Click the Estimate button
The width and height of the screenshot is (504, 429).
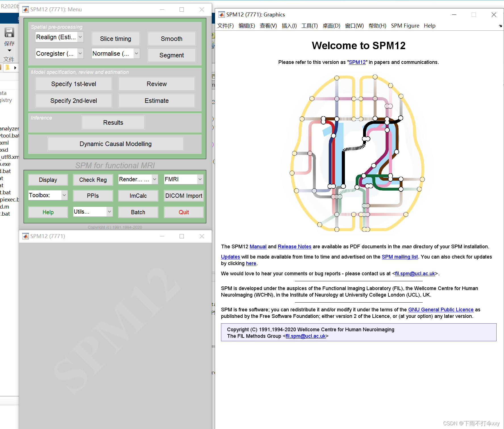[157, 101]
